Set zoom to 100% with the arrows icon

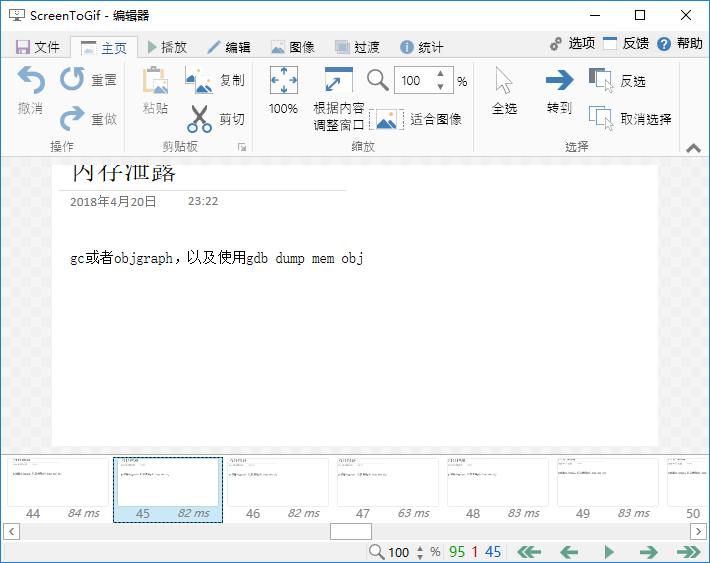284,81
